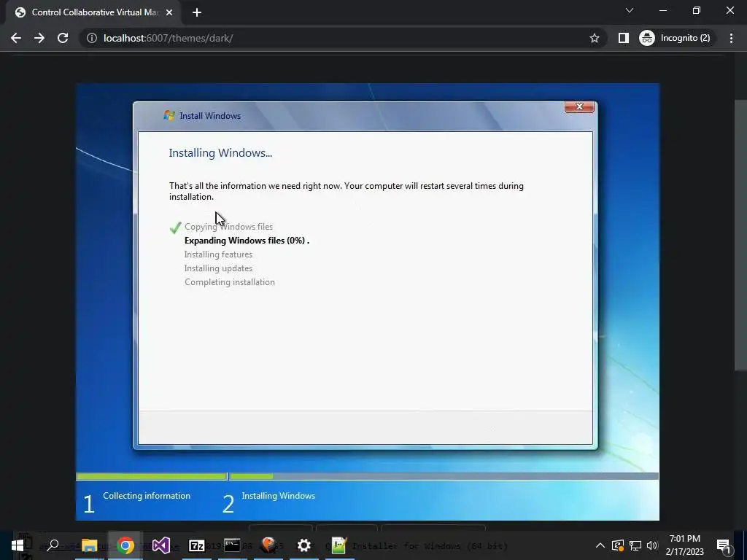Open network status tray icon
Image resolution: width=747 pixels, height=560 pixels.
[635, 545]
